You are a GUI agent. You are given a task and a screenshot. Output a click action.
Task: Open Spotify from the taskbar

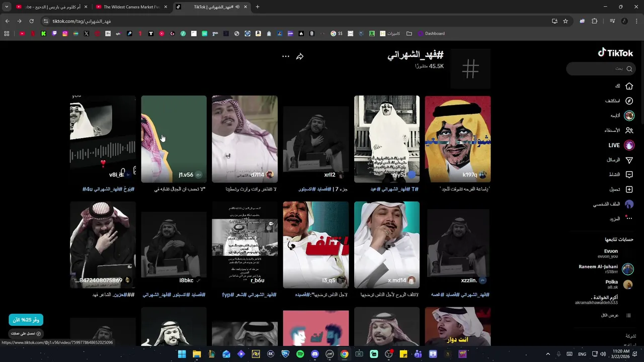pos(300,354)
